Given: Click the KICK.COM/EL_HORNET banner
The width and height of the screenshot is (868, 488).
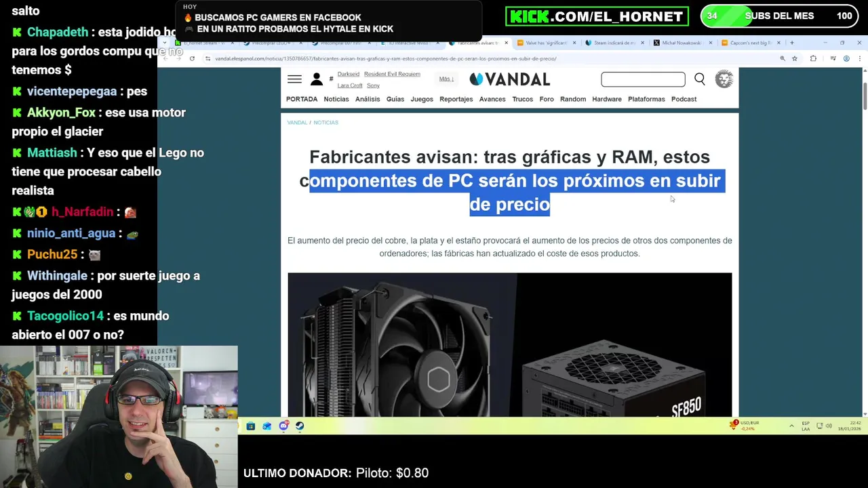Looking at the screenshot, I should 597,16.
